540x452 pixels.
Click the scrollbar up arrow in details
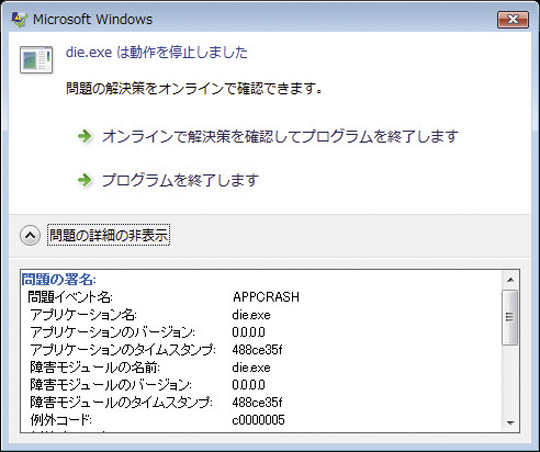(x=510, y=280)
